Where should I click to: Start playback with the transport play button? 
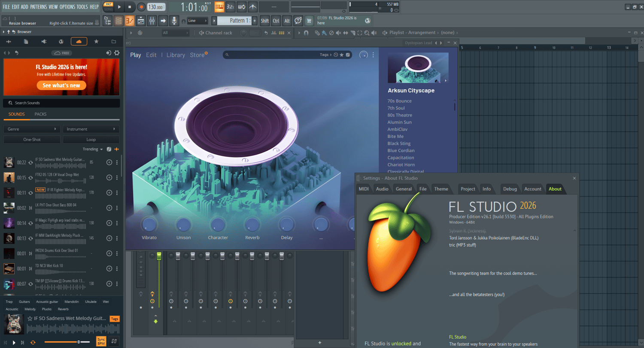coord(119,7)
